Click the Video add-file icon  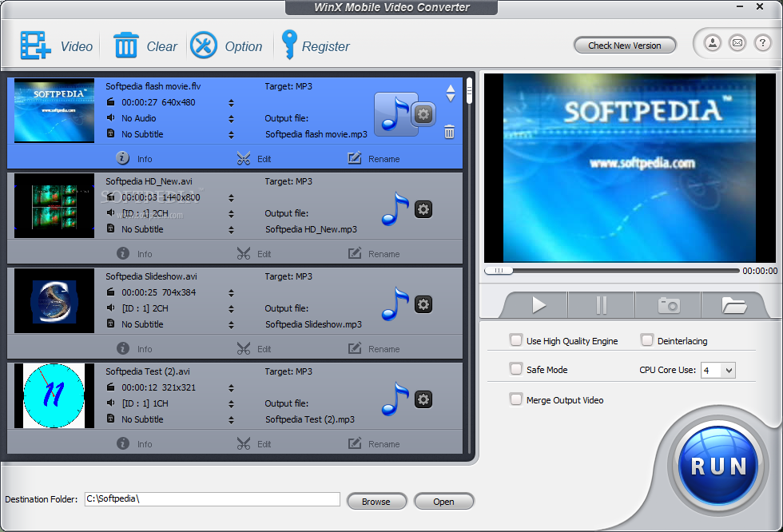point(35,46)
